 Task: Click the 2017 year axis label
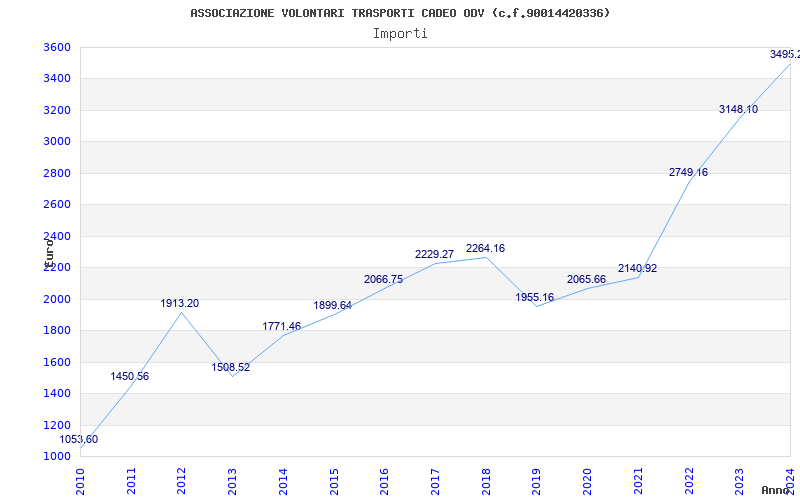(x=436, y=482)
